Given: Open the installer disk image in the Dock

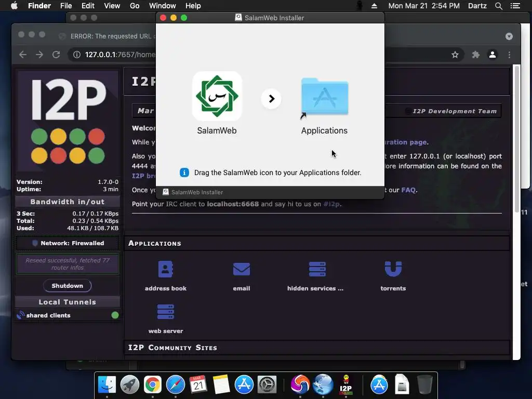Looking at the screenshot, I should tap(402, 384).
